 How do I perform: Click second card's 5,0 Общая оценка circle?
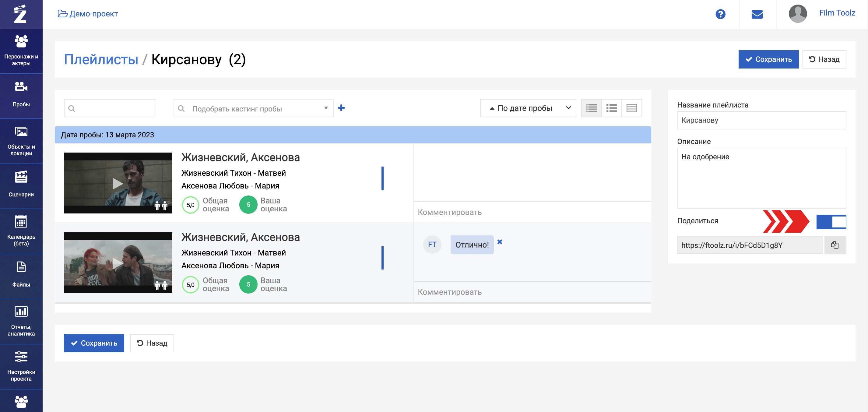click(191, 285)
